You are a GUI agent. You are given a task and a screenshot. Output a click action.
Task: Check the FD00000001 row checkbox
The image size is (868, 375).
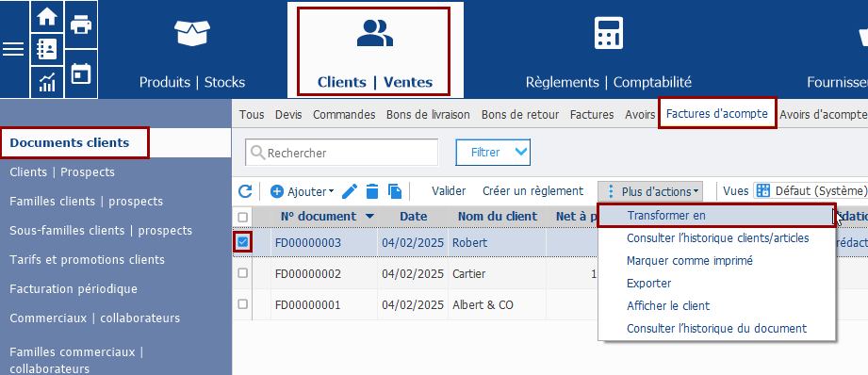242,304
